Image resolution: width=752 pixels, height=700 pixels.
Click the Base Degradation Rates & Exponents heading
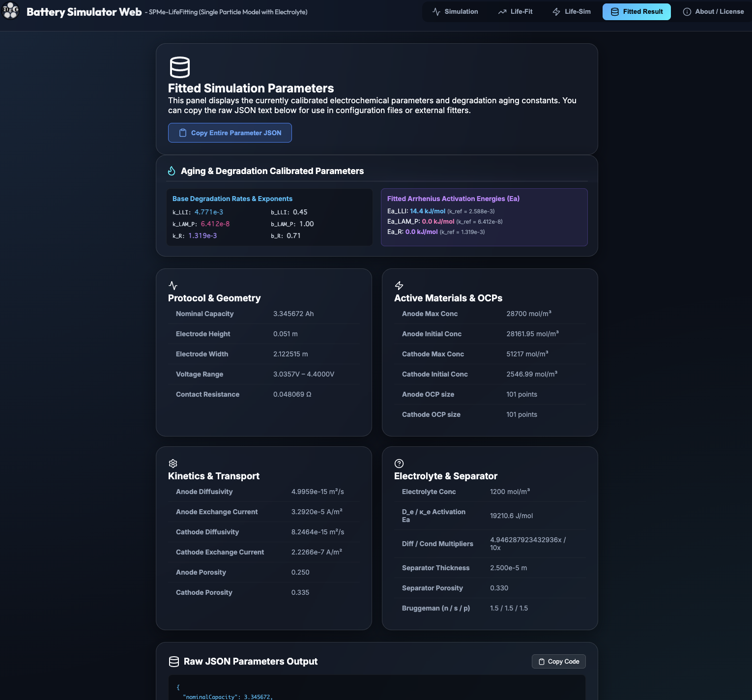pos(232,199)
